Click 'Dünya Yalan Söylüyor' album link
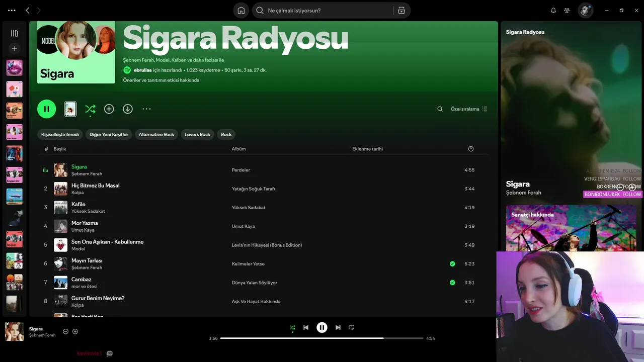This screenshot has height=362, width=644. tap(255, 283)
